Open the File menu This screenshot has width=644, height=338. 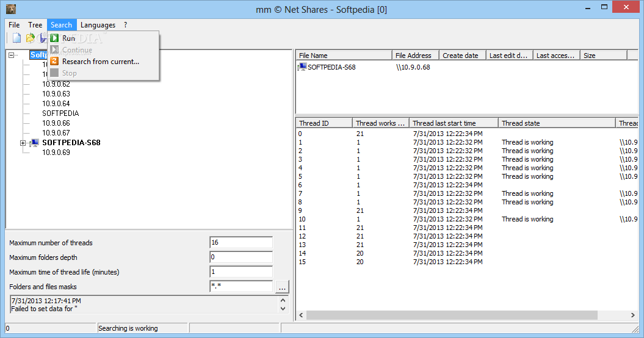[x=14, y=24]
